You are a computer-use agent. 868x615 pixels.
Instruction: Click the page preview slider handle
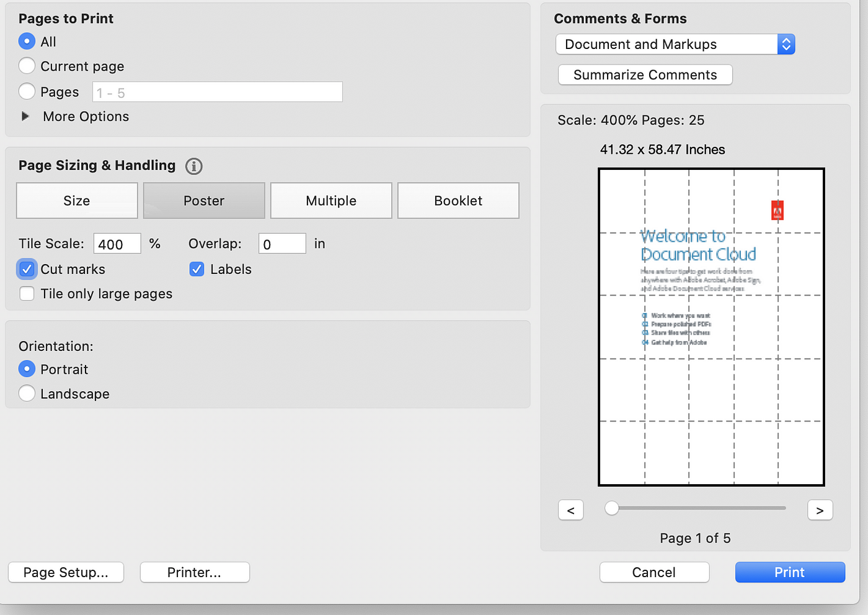[x=612, y=508]
